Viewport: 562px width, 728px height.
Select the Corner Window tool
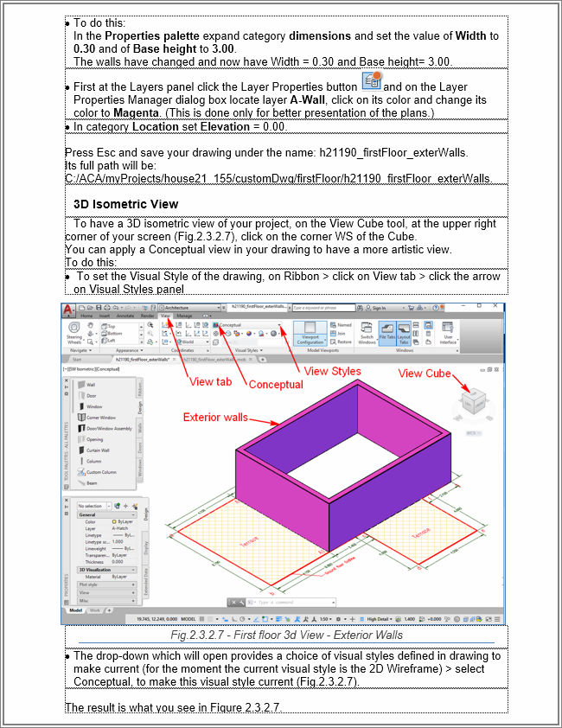tap(97, 418)
